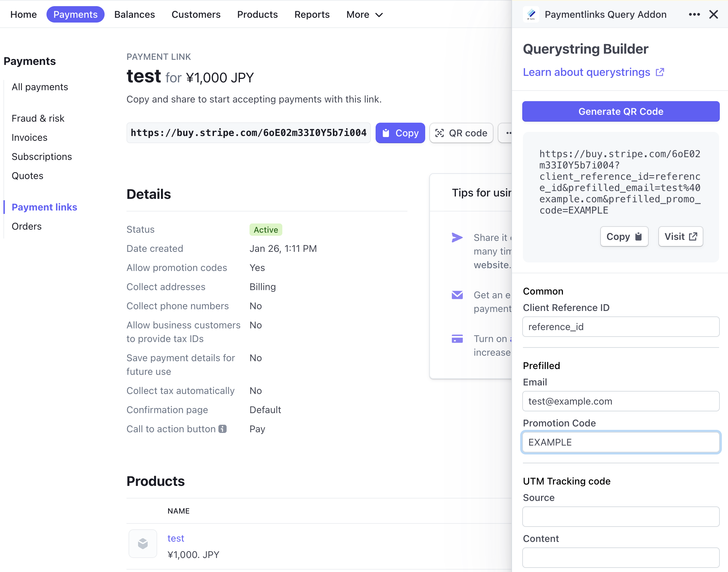Switch to the Customers tab in top navigation
This screenshot has width=728, height=572.
coord(196,14)
